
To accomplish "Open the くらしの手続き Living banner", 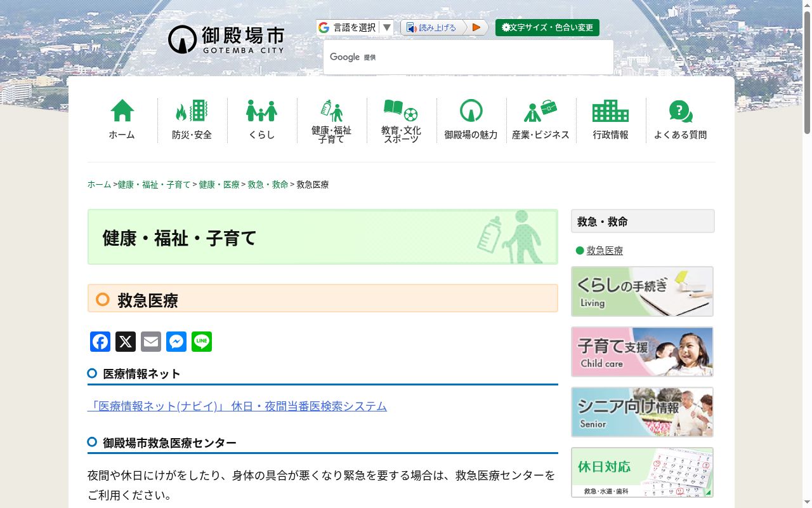I will click(x=642, y=291).
